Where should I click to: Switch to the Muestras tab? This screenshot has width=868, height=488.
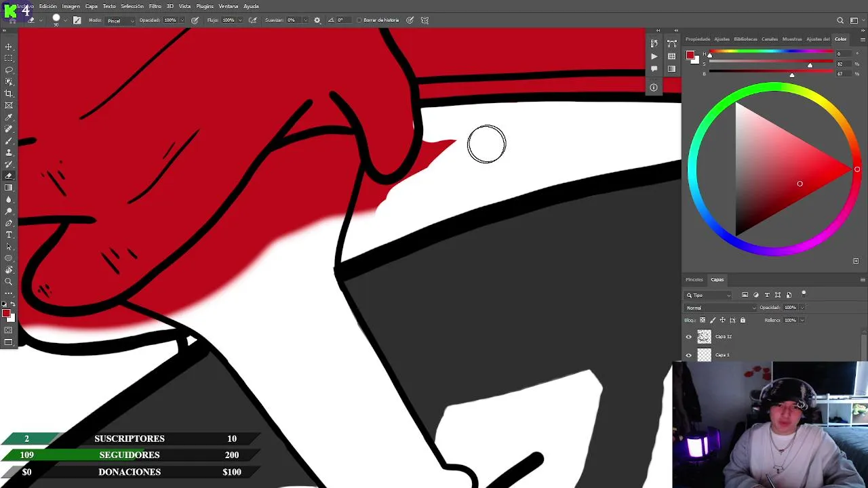tap(792, 39)
